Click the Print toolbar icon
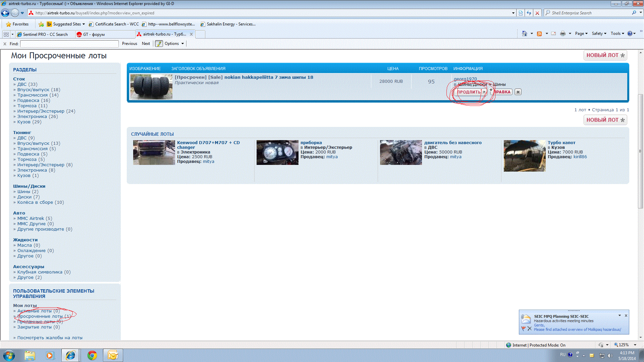The image size is (644, 362). coord(562,34)
